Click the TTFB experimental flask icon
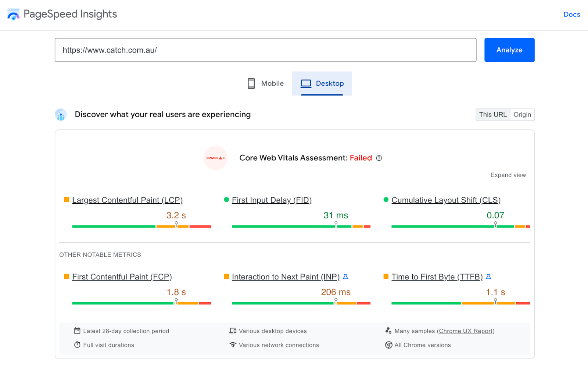 pyautogui.click(x=488, y=277)
